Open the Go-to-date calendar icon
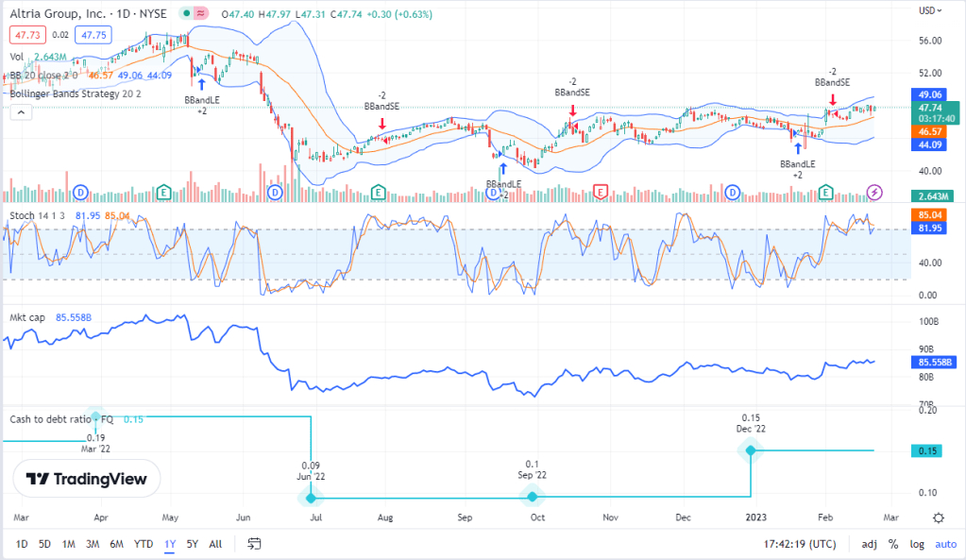966x560 pixels. coord(253,544)
